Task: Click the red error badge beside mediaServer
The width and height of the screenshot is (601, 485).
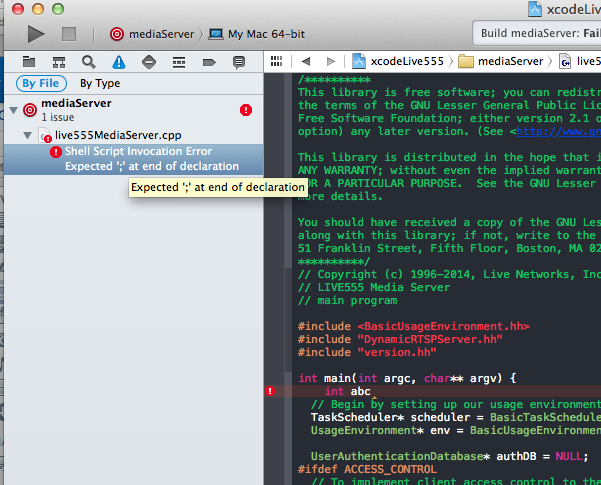Action: (x=246, y=110)
